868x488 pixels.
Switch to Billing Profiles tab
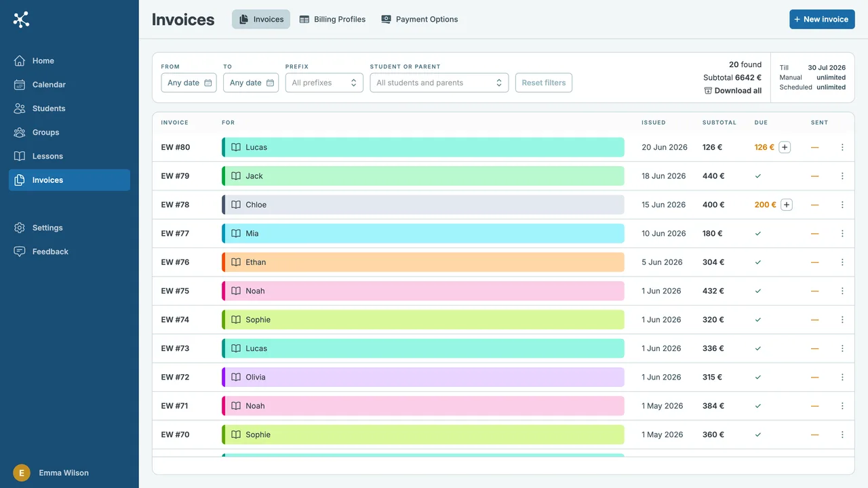tap(332, 19)
